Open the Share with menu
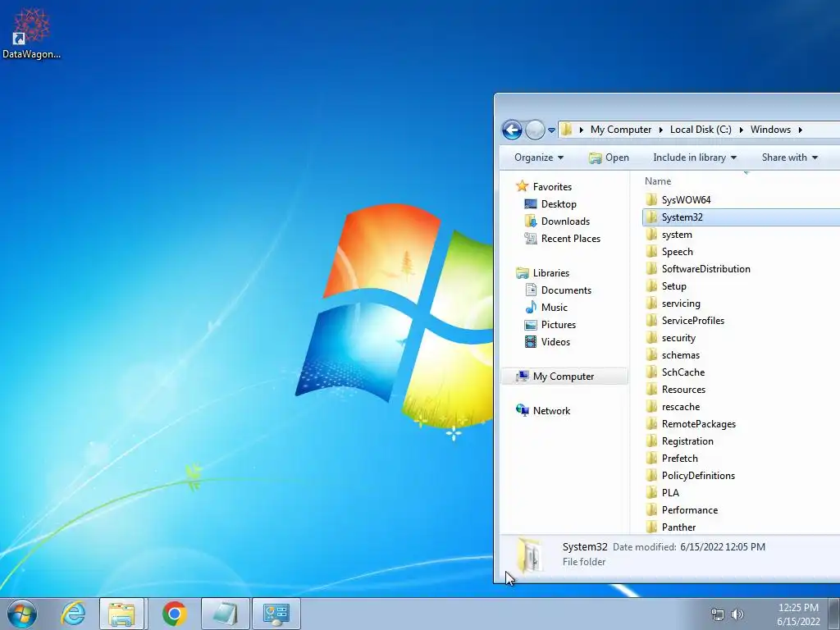 click(x=790, y=157)
